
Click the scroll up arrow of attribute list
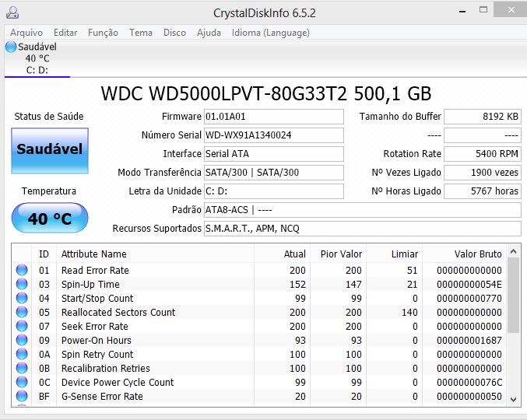coord(513,251)
